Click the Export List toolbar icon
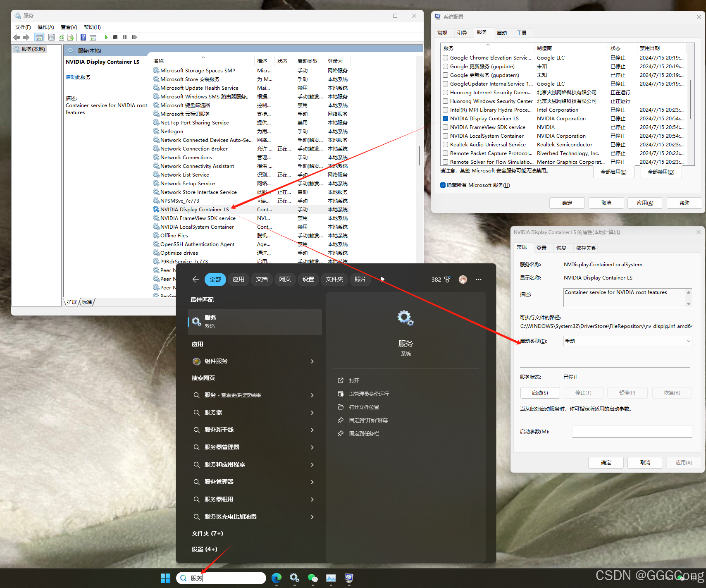This screenshot has width=706, height=588. tap(71, 37)
